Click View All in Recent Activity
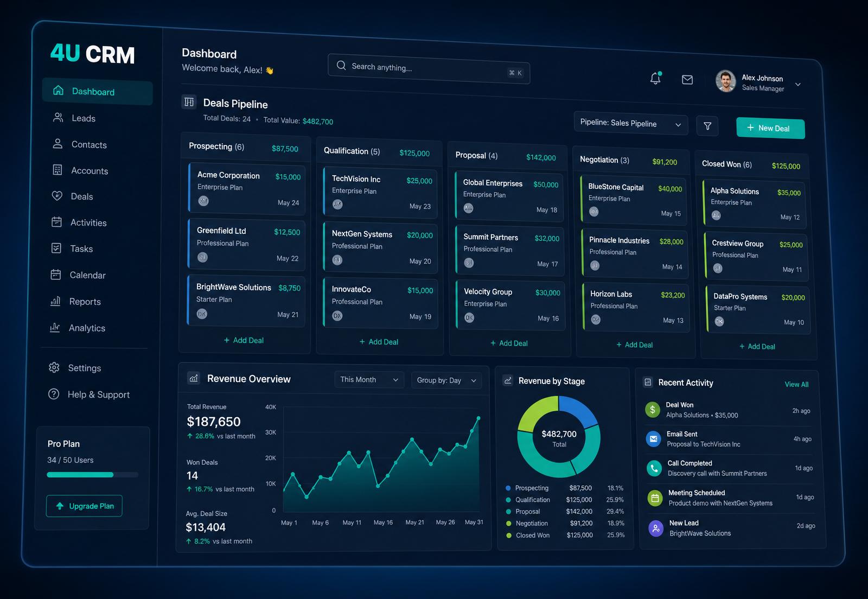 point(796,384)
